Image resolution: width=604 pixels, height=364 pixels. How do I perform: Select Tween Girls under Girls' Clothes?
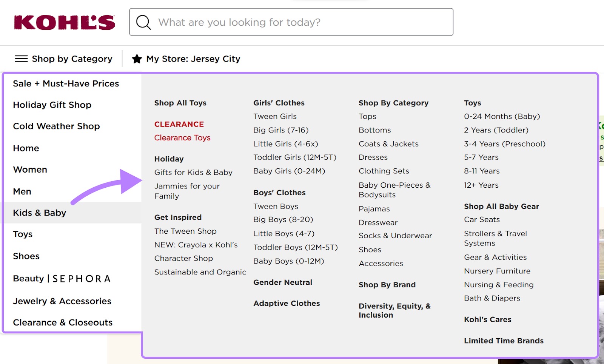click(x=275, y=116)
